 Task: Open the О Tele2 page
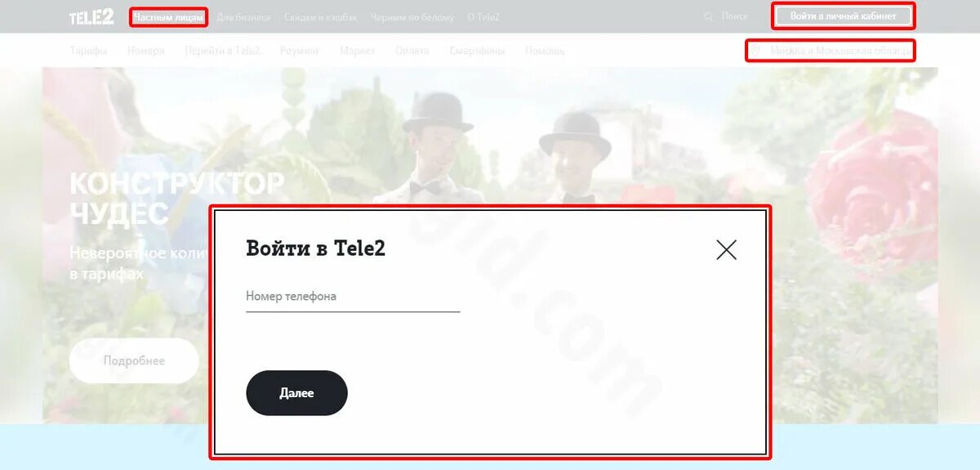483,17
